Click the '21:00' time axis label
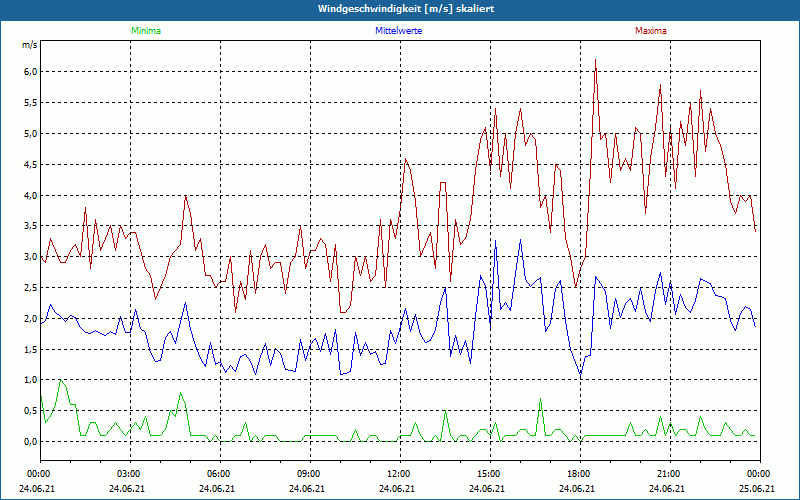 point(667,474)
